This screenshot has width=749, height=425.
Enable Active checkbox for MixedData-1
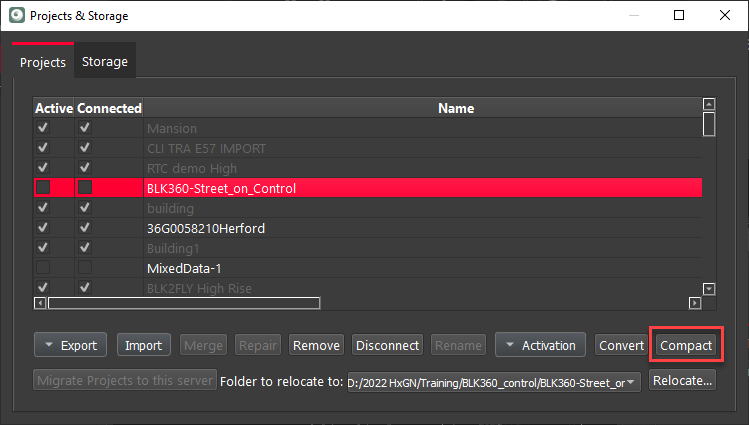(43, 268)
